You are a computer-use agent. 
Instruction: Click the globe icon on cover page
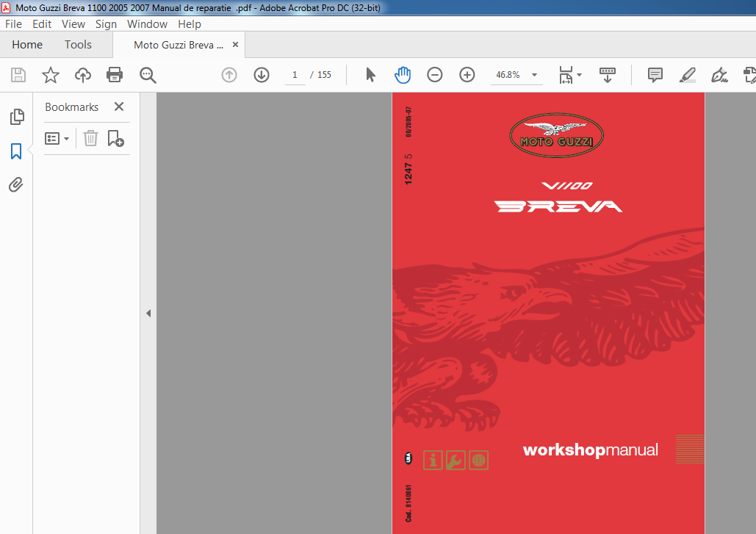pos(478,461)
